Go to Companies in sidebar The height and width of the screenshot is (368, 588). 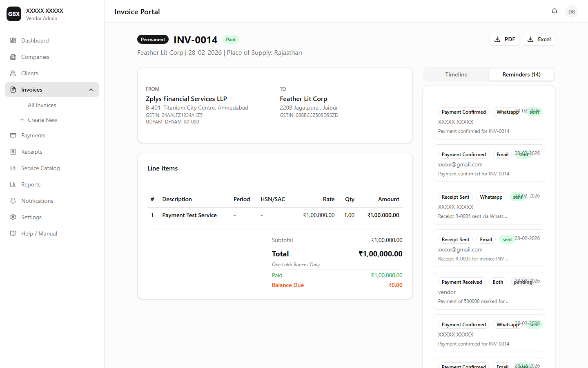(x=35, y=57)
